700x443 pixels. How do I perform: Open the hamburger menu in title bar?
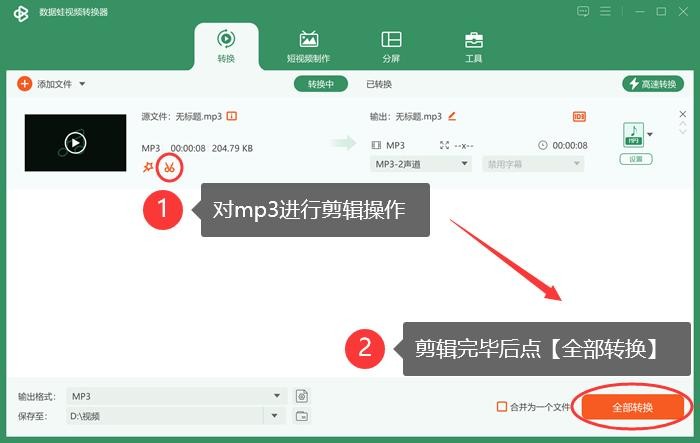tap(609, 12)
